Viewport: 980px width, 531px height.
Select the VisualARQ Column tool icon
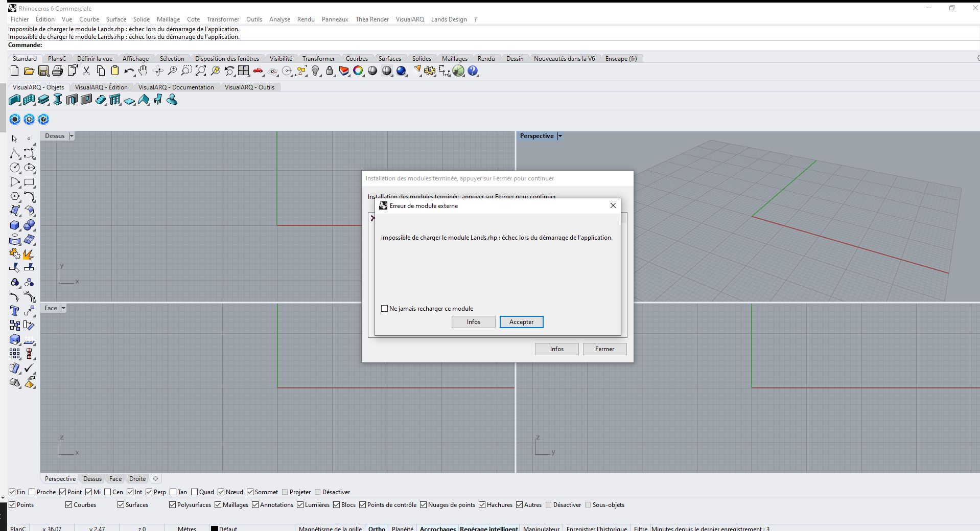coord(58,100)
